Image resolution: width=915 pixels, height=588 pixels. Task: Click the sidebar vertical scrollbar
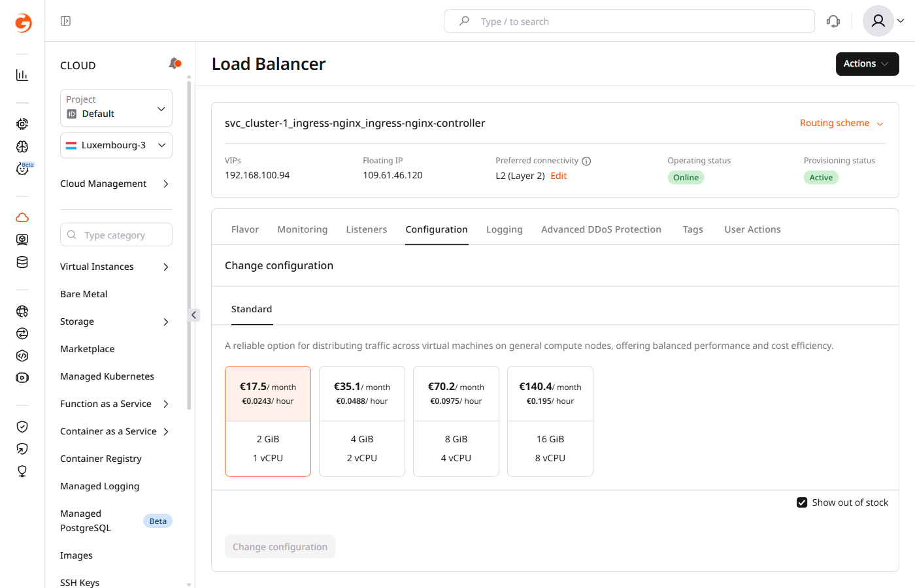(189, 245)
